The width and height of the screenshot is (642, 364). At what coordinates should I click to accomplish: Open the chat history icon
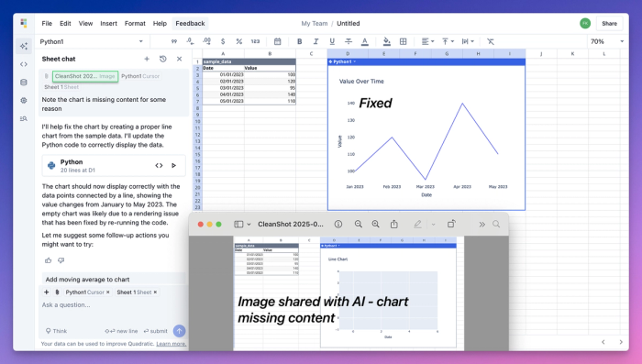(x=163, y=59)
